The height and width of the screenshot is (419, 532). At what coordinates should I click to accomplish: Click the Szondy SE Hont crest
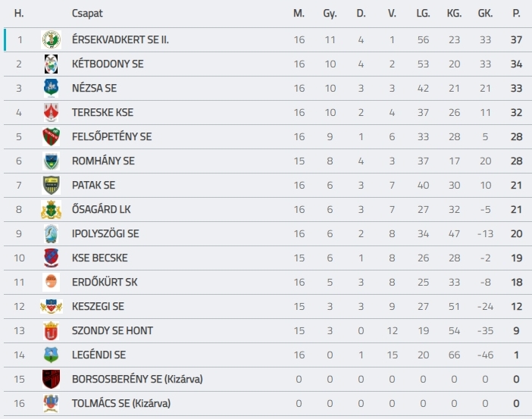[52, 331]
